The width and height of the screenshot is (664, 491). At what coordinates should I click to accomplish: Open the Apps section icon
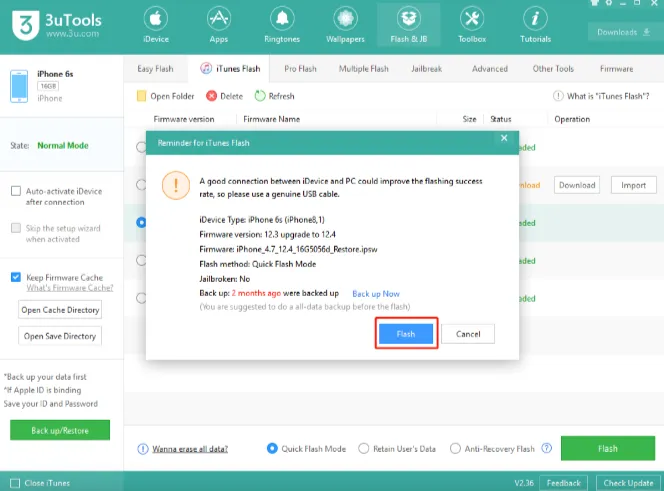(x=216, y=20)
